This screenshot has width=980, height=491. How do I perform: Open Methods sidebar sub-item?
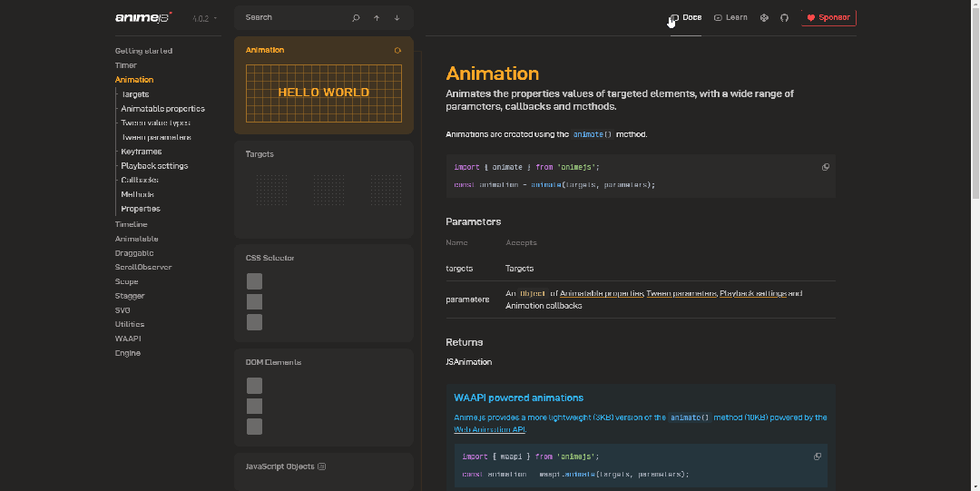point(138,194)
